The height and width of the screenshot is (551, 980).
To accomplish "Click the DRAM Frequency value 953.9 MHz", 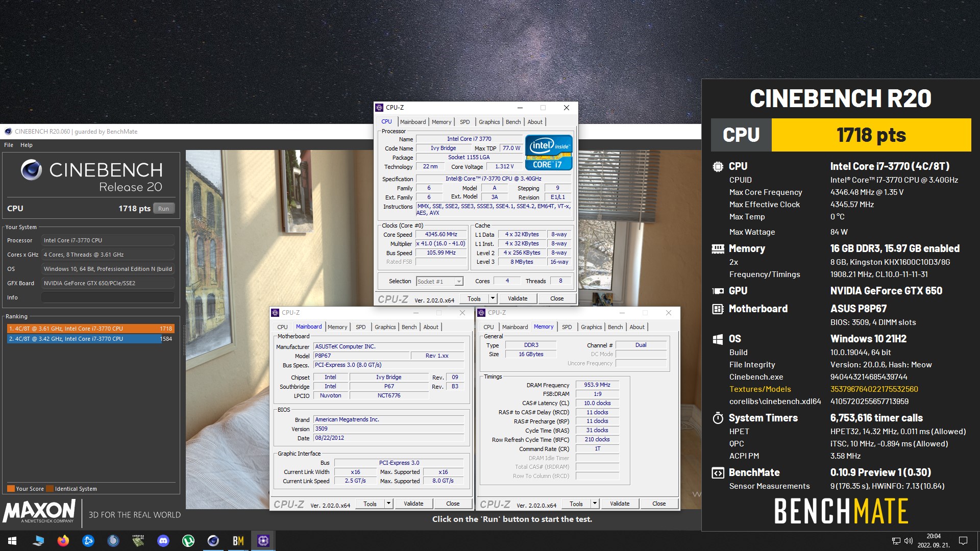I will tap(597, 385).
